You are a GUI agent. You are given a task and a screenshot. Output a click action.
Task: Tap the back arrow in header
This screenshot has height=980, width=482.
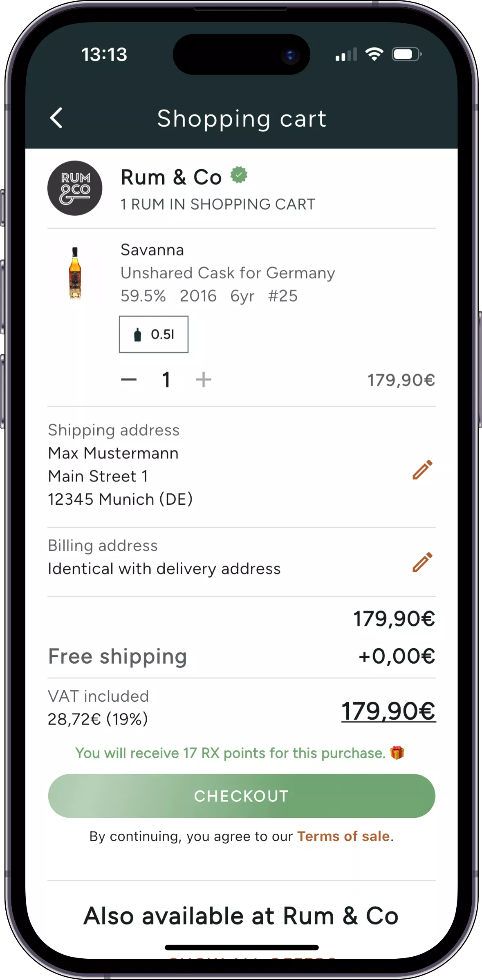pos(56,118)
